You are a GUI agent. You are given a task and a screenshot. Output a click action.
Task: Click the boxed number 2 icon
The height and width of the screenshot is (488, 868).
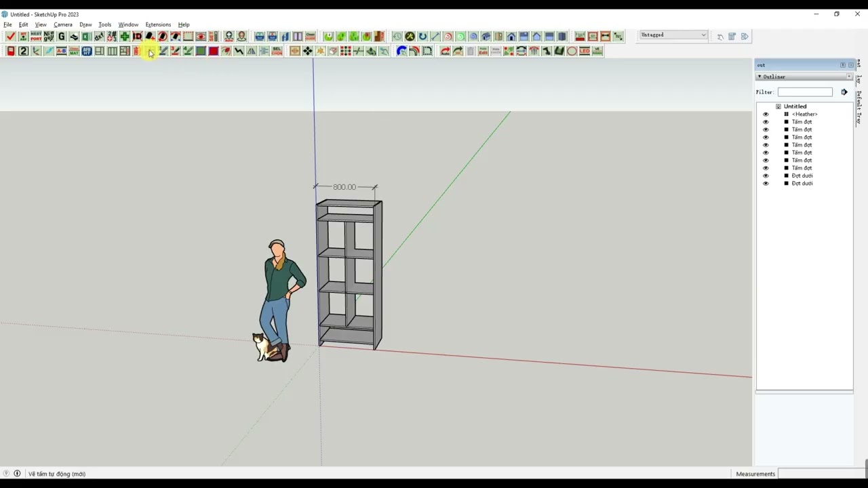23,51
